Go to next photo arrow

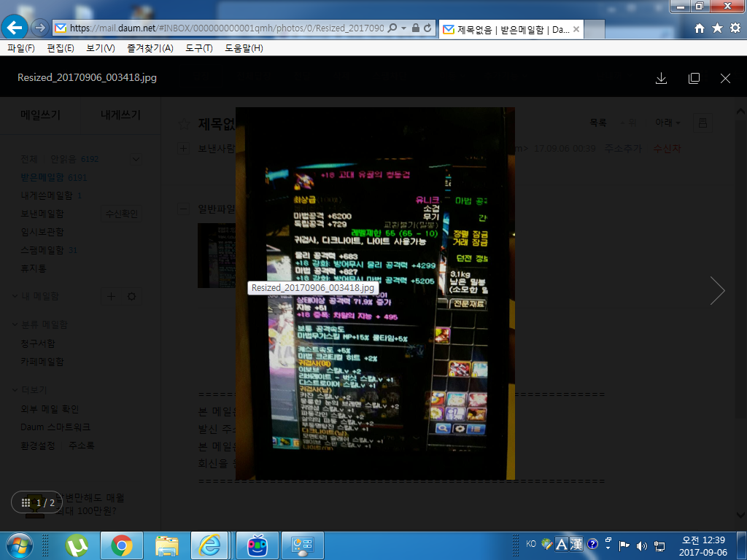pos(717,290)
